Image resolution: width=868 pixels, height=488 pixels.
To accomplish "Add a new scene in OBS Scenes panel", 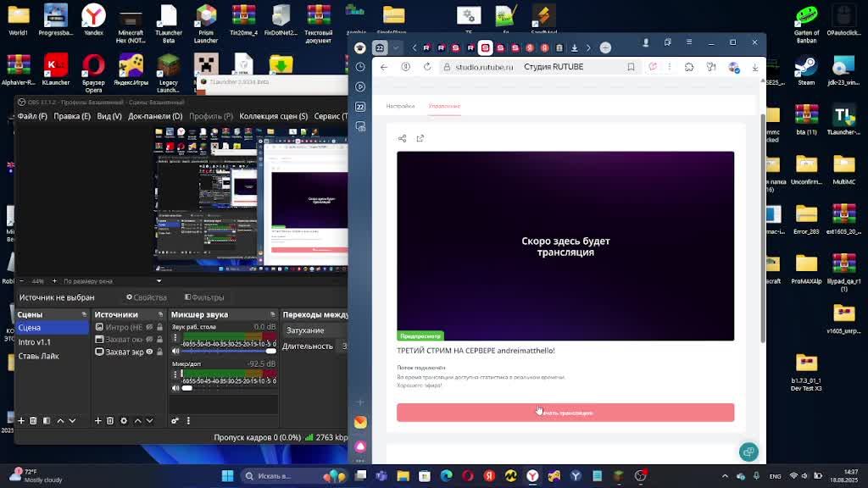I will coord(21,421).
